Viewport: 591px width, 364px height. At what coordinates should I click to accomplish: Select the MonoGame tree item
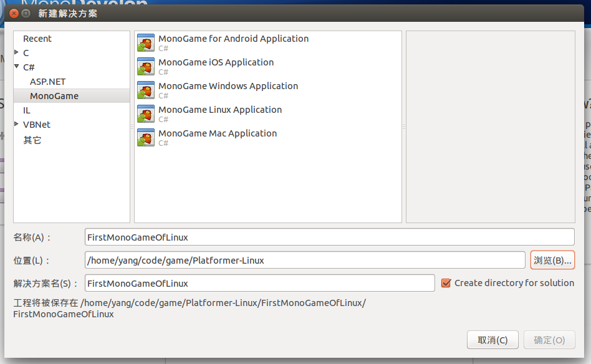tap(72, 96)
